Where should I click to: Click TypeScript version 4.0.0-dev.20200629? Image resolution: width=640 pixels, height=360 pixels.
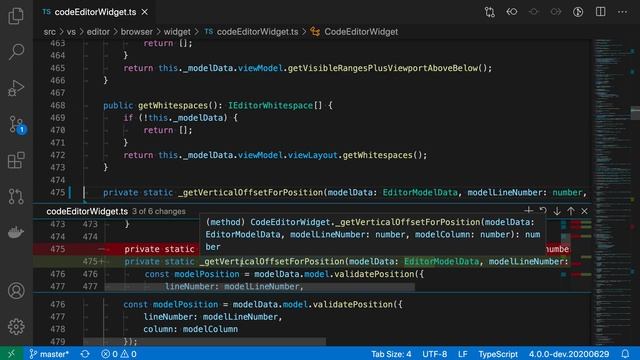pyautogui.click(x=569, y=354)
